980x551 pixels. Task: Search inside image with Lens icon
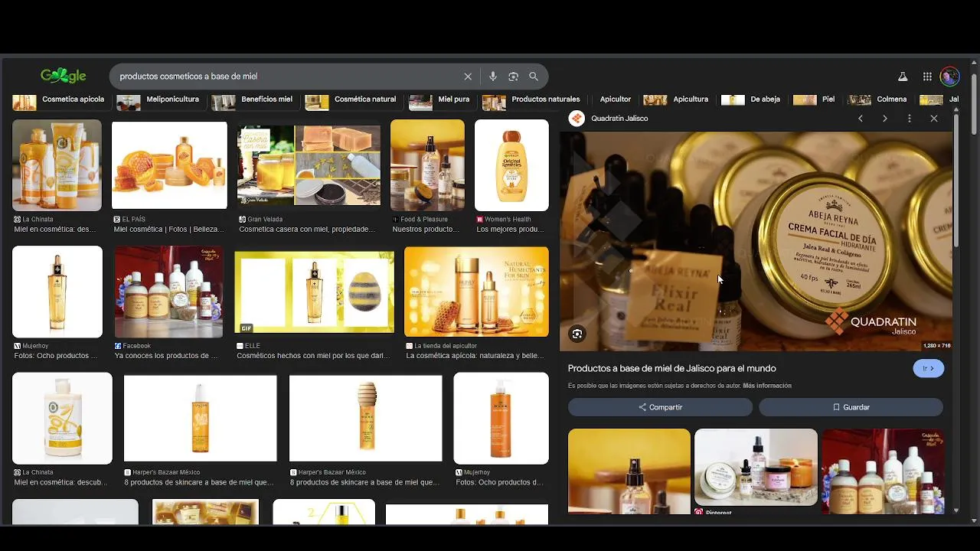pos(577,334)
